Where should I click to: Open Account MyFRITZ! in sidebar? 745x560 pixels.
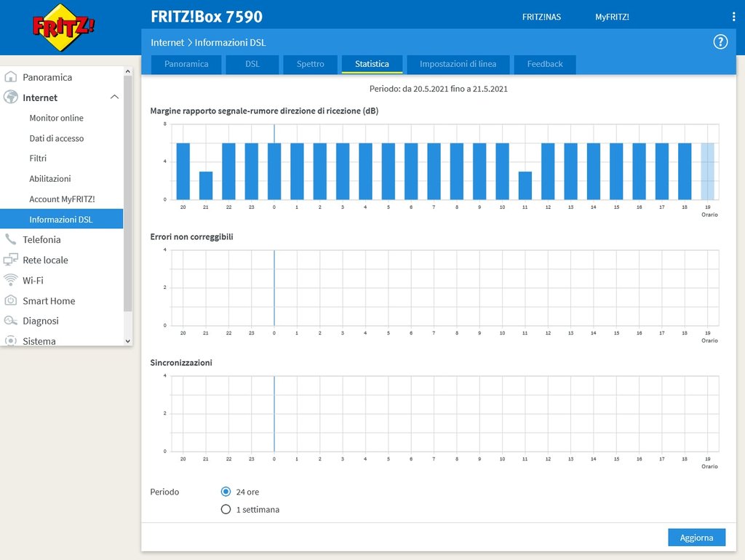click(x=62, y=199)
